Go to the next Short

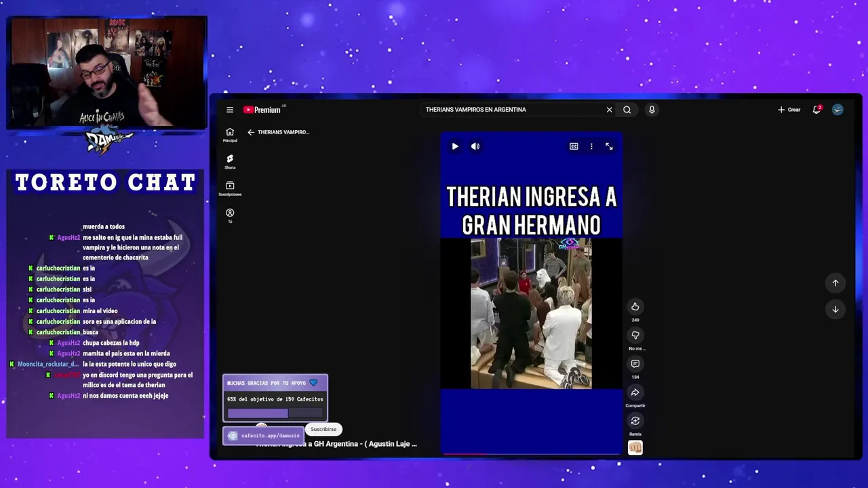click(835, 309)
